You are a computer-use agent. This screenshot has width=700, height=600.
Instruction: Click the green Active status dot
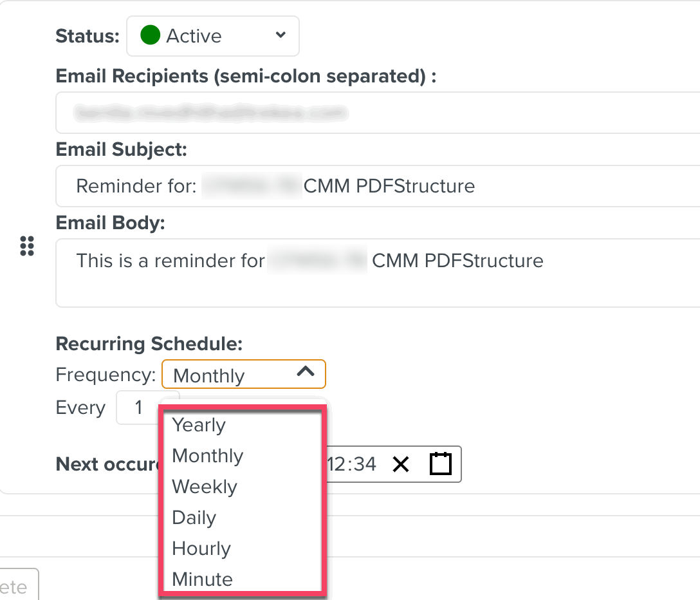coord(150,35)
